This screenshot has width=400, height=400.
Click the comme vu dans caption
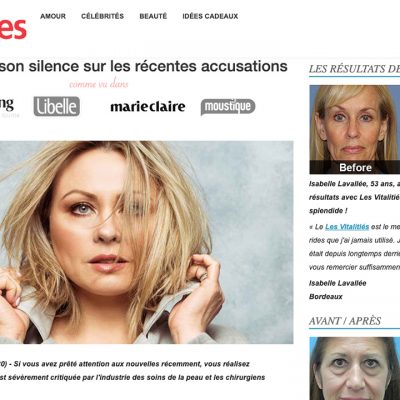click(x=99, y=84)
